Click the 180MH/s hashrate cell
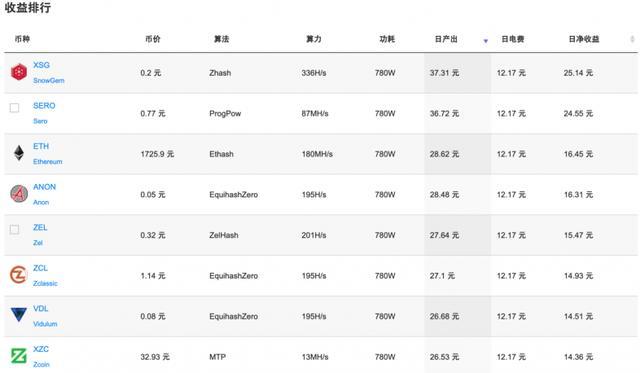The height and width of the screenshot is (373, 640). (x=317, y=154)
